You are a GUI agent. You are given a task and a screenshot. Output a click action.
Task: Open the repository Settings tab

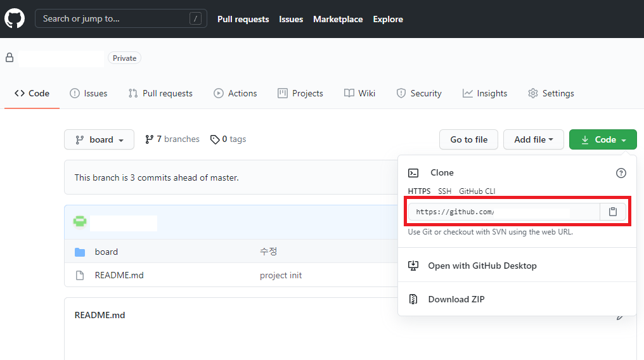click(551, 93)
